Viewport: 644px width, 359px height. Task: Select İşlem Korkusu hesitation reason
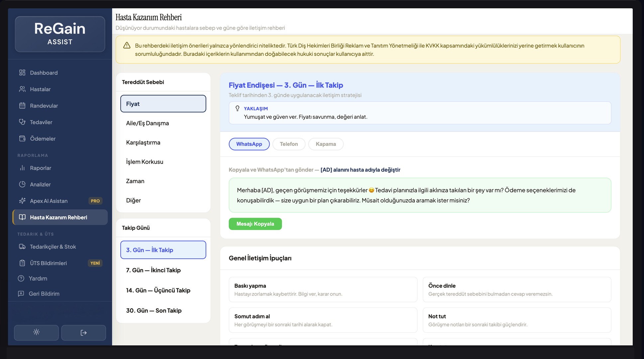coord(145,162)
